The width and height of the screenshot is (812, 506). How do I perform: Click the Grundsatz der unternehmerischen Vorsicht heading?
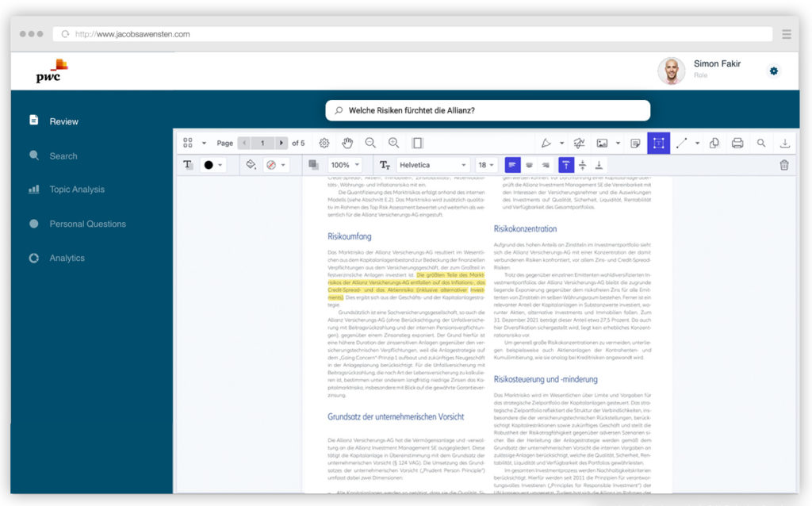tap(396, 416)
